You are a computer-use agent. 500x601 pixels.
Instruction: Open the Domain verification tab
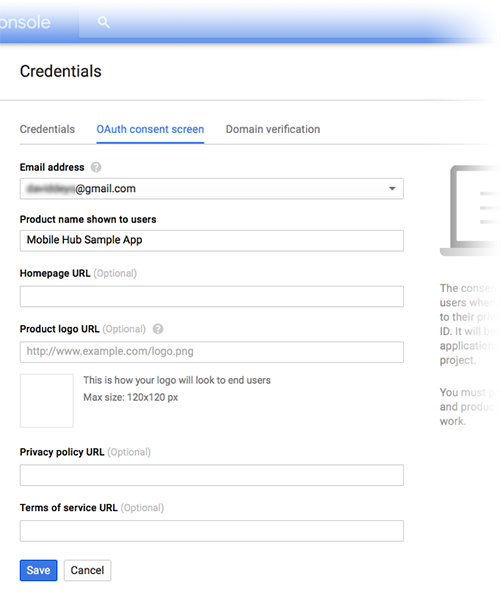[x=273, y=129]
